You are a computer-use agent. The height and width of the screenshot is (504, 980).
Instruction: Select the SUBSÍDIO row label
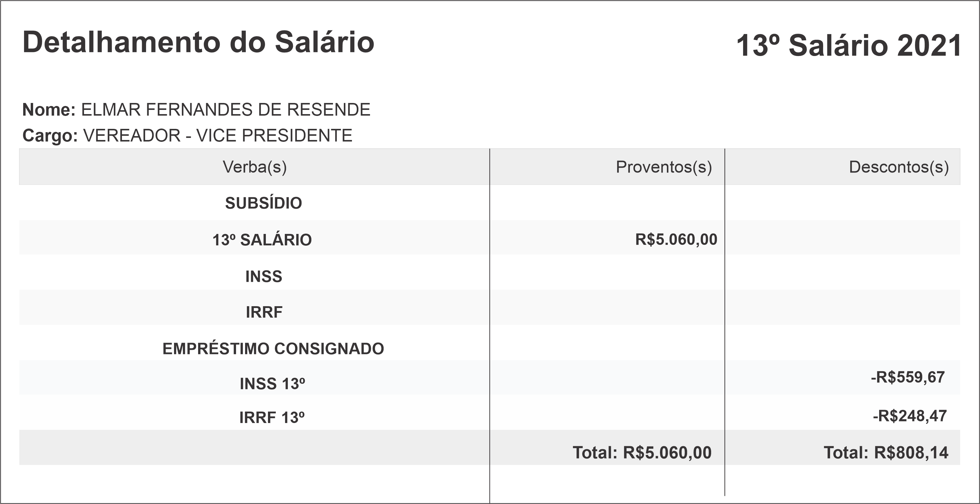[x=263, y=203]
